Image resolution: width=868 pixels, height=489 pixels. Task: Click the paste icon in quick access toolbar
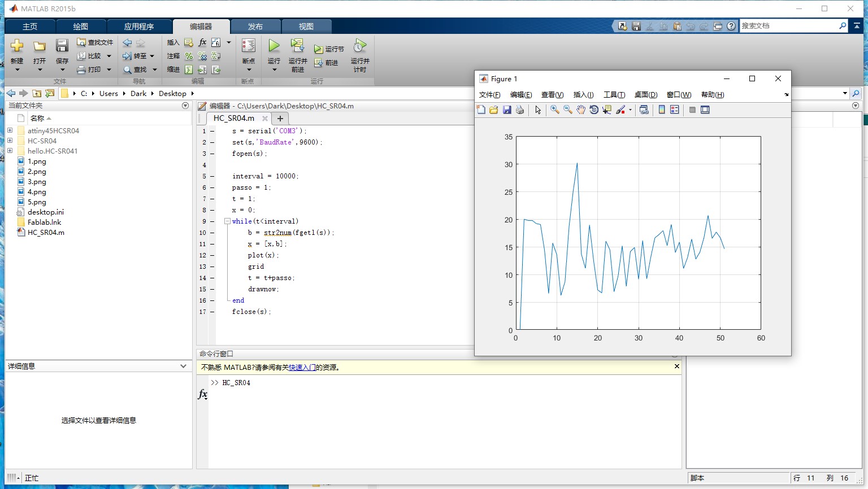pyautogui.click(x=677, y=26)
